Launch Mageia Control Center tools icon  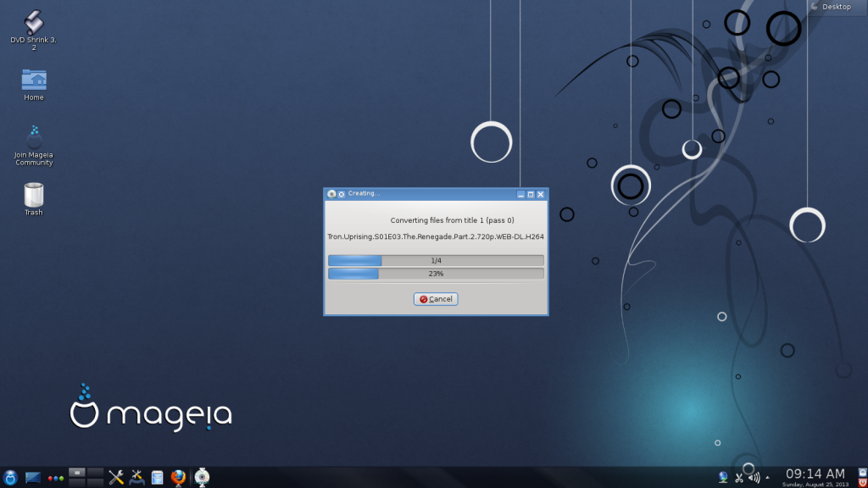pos(136,477)
